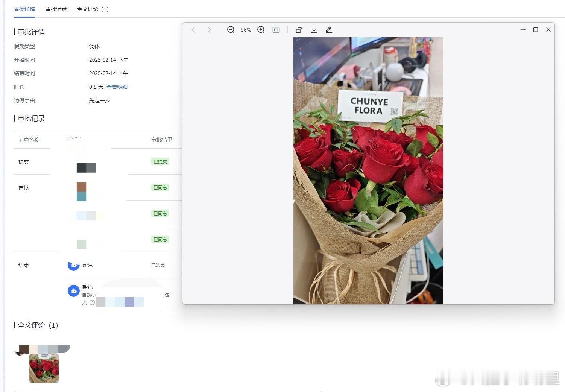Click the system robot avatar beside 自动
The image size is (565, 392).
coord(73,291)
